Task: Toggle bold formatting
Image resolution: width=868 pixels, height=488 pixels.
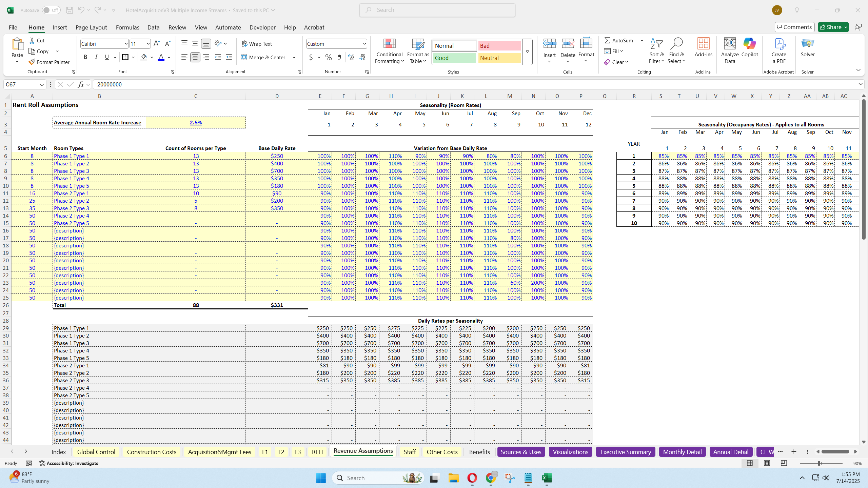Action: click(x=85, y=57)
